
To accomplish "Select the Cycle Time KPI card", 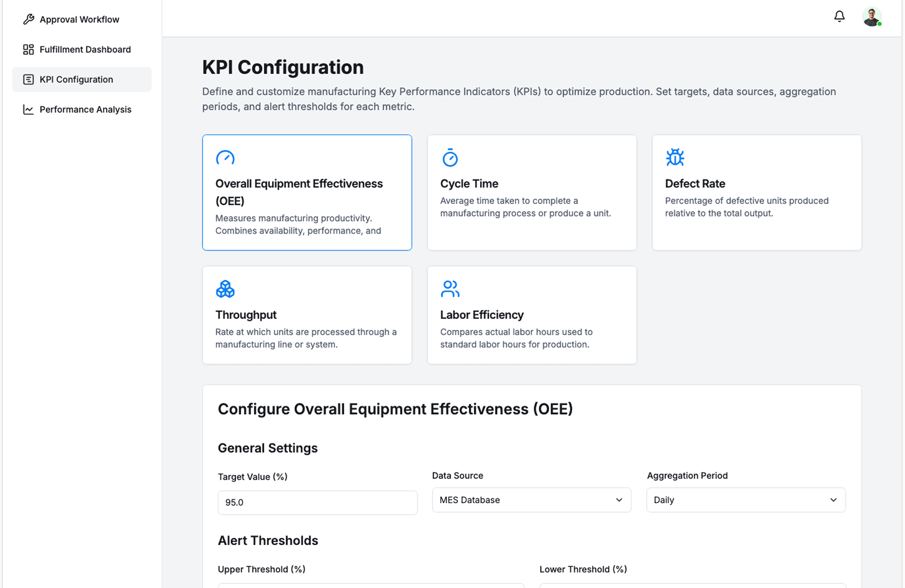I will click(531, 192).
